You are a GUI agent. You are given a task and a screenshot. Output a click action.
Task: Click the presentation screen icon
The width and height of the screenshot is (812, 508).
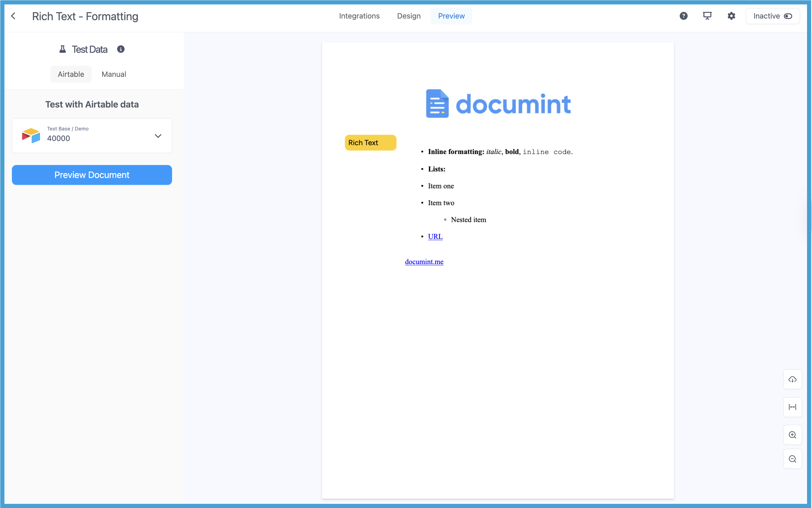coord(707,16)
